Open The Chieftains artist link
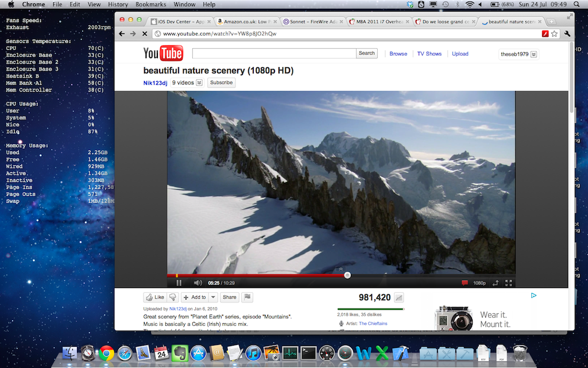Screen dimensions: 588x368 pos(373,323)
